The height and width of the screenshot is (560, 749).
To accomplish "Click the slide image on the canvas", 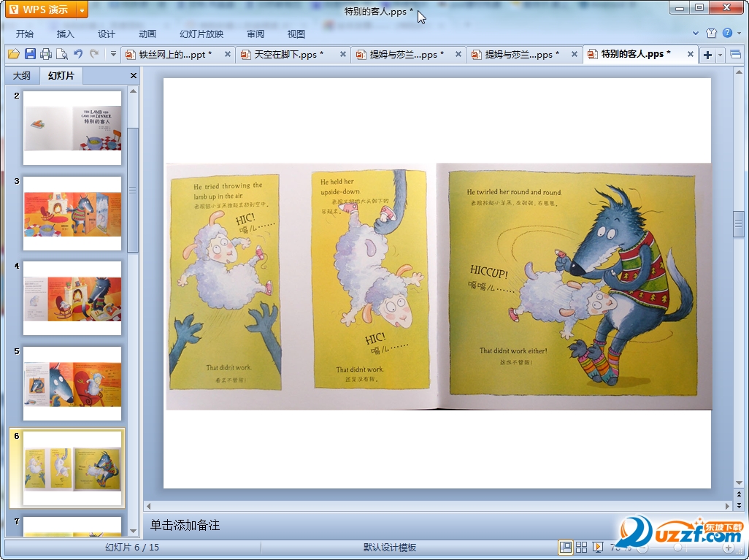I will [439, 286].
